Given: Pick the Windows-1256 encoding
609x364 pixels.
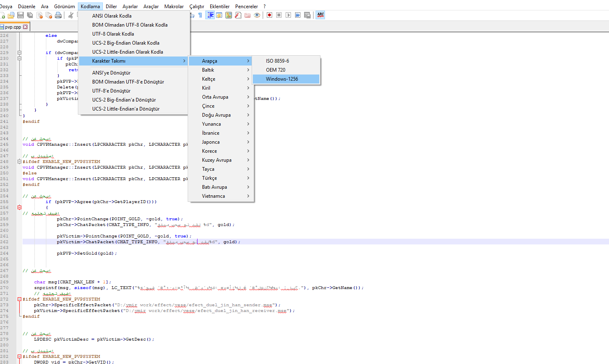Looking at the screenshot, I should [286, 79].
